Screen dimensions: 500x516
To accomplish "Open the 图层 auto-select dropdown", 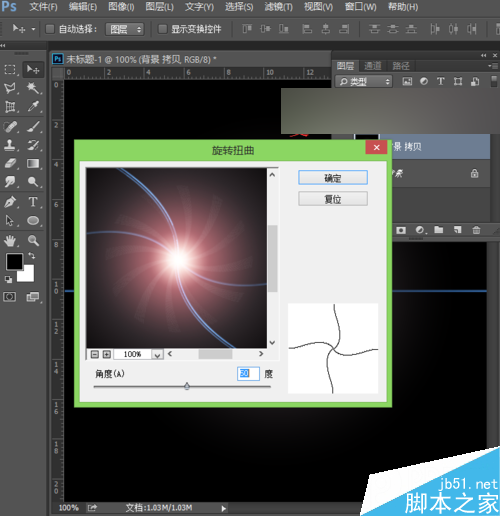I will [x=125, y=29].
